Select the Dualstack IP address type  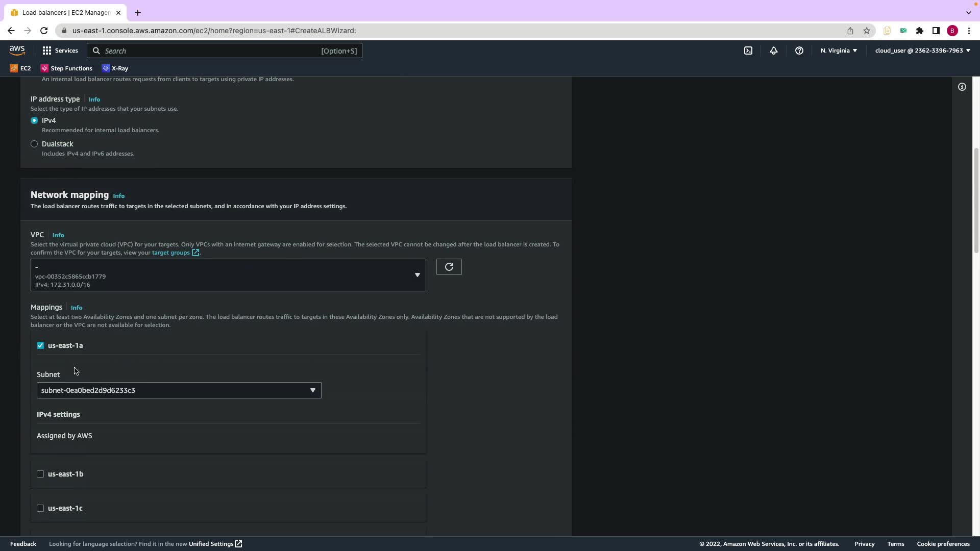[34, 144]
